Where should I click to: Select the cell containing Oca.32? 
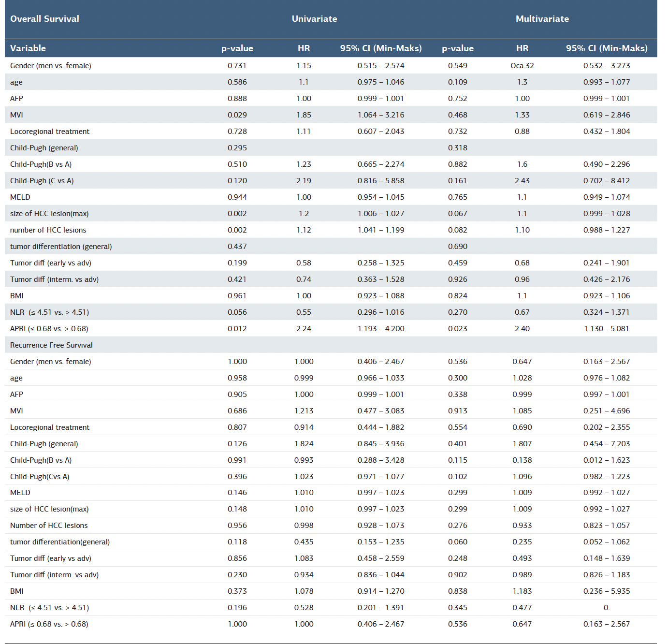click(x=522, y=66)
